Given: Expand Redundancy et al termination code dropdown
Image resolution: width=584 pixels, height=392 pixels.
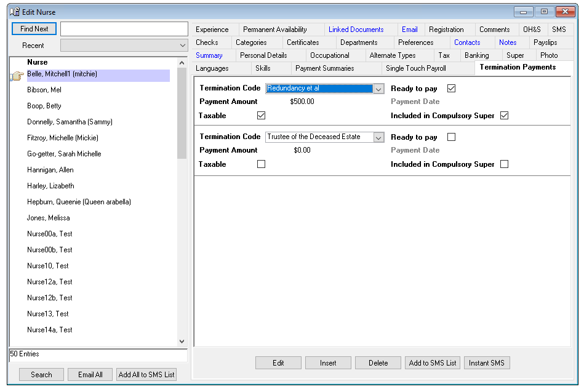Looking at the screenshot, I should coord(378,89).
